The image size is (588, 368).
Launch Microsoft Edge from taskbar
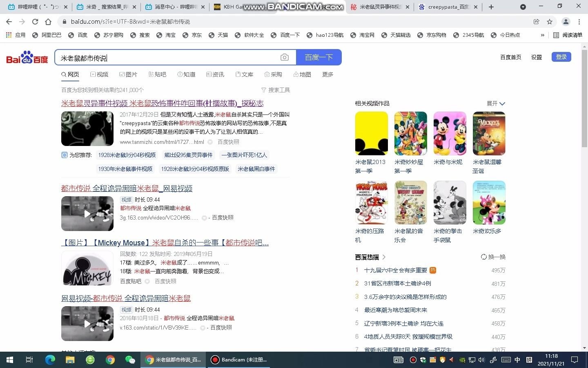click(x=50, y=360)
